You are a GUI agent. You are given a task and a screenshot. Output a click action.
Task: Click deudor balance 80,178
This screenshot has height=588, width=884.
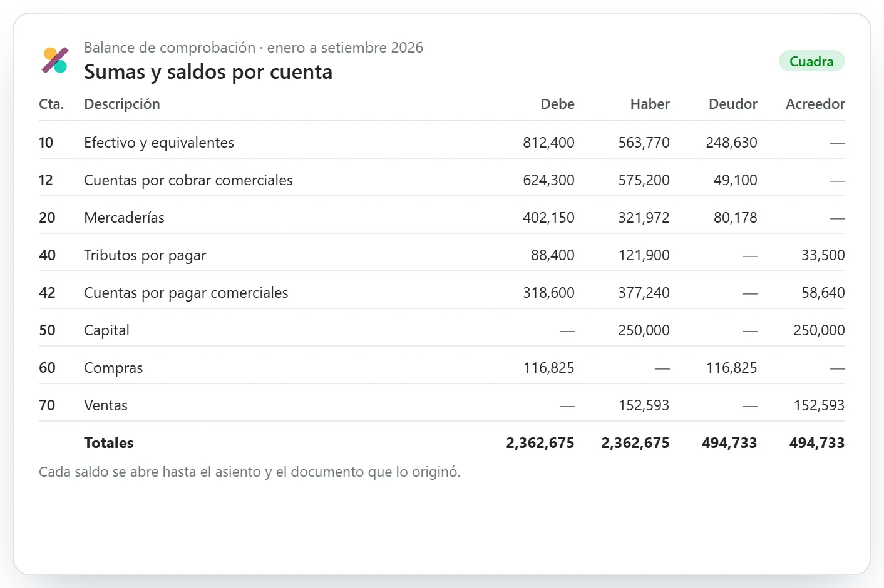click(735, 218)
